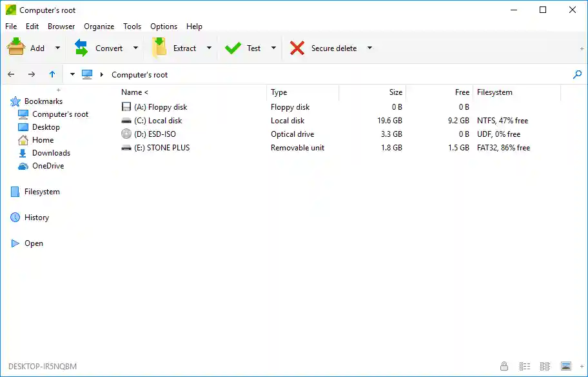Click the plus at the status bar right edge
This screenshot has width=588, height=377.
coord(582,366)
